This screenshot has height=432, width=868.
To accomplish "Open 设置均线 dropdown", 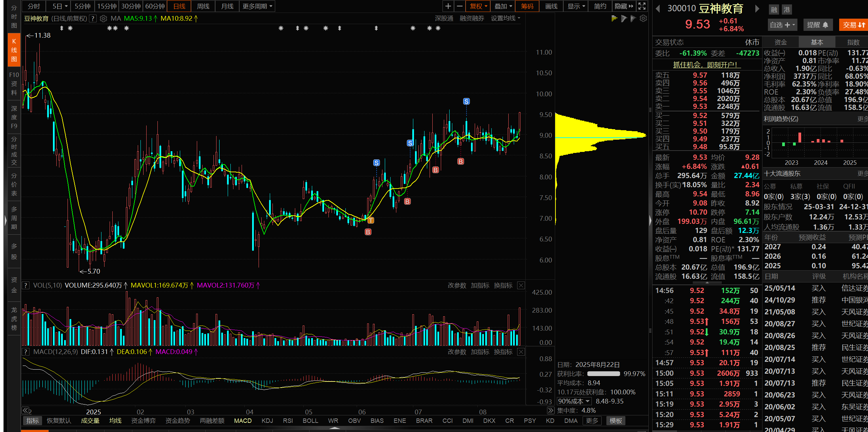I will pos(505,18).
